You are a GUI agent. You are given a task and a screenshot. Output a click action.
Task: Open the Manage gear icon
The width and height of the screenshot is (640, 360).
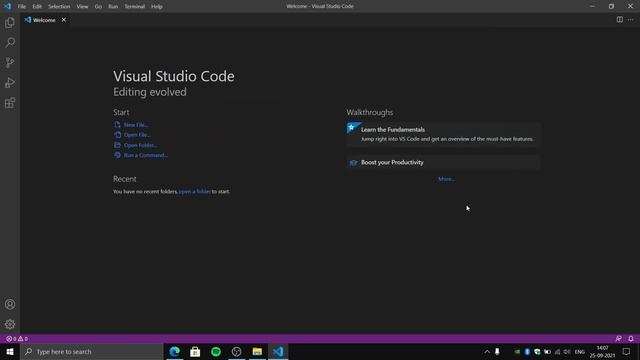[x=10, y=324]
